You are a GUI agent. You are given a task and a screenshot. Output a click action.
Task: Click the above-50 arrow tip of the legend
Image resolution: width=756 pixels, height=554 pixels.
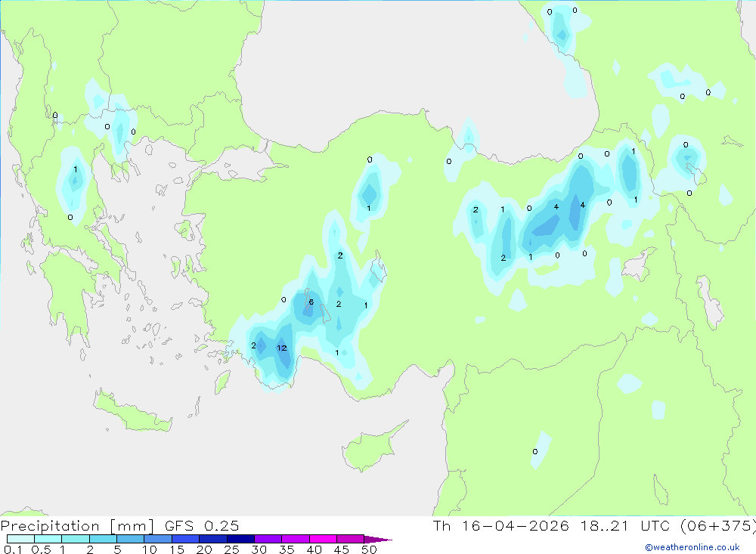(378, 539)
